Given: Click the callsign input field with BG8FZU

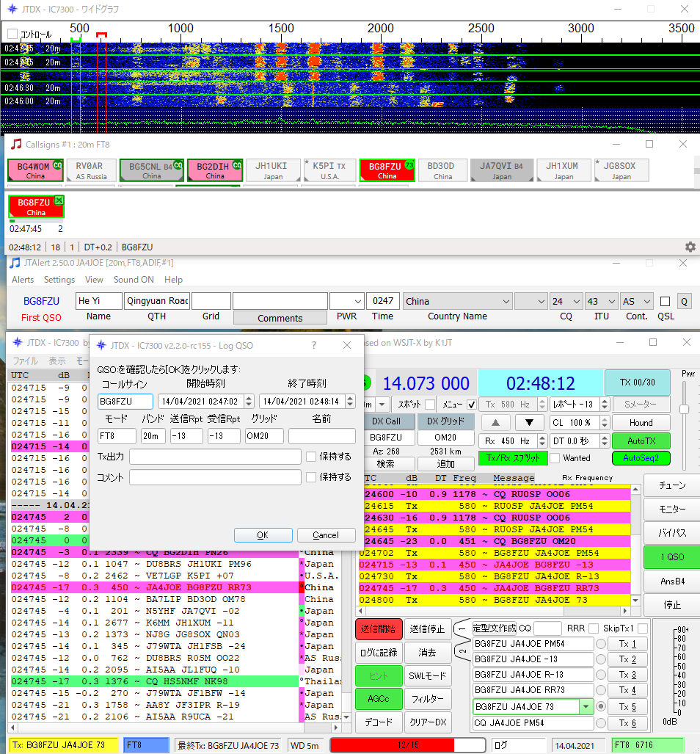Looking at the screenshot, I should [x=125, y=402].
